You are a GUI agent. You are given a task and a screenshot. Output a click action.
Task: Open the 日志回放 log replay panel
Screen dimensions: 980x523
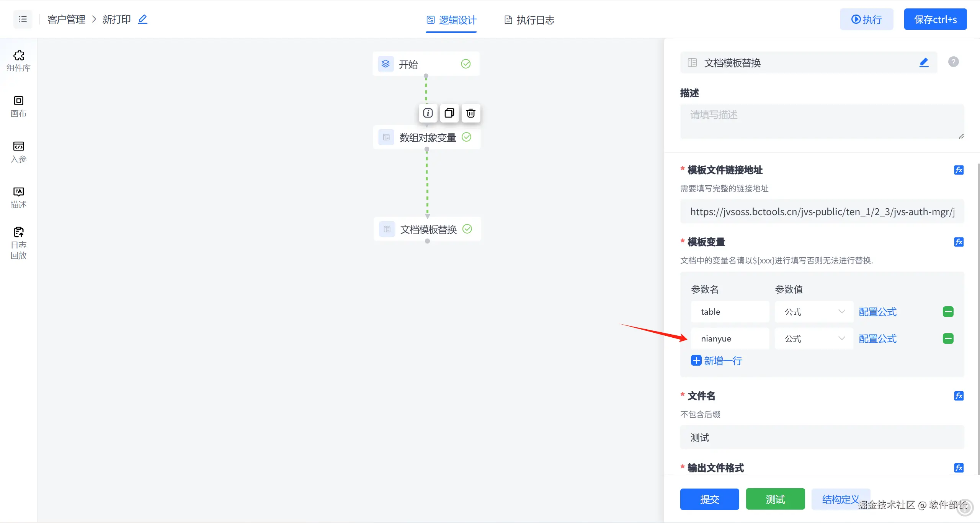pyautogui.click(x=18, y=242)
